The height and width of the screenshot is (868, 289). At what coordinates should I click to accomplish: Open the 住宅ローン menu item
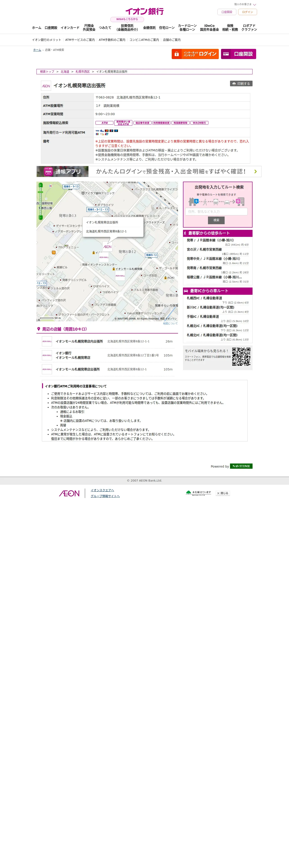click(x=167, y=28)
